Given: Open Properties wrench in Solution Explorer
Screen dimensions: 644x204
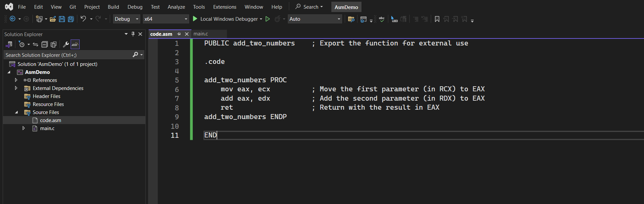Looking at the screenshot, I should 66,44.
